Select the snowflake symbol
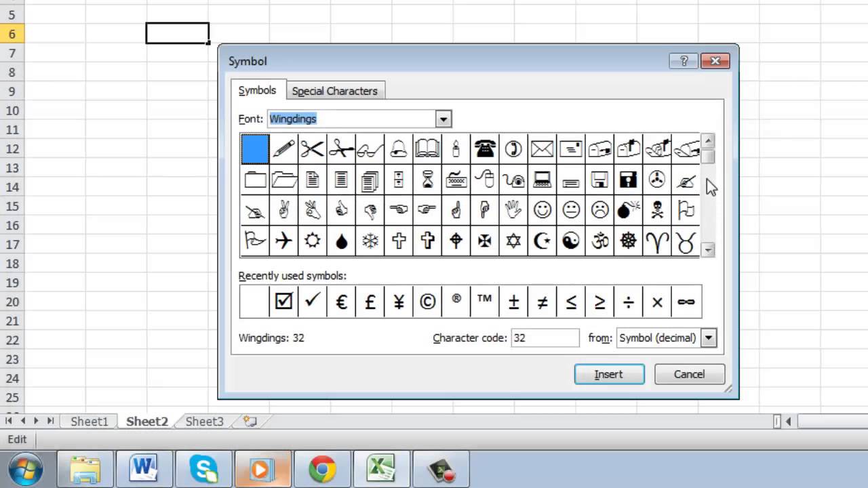The height and width of the screenshot is (488, 868). coord(370,241)
